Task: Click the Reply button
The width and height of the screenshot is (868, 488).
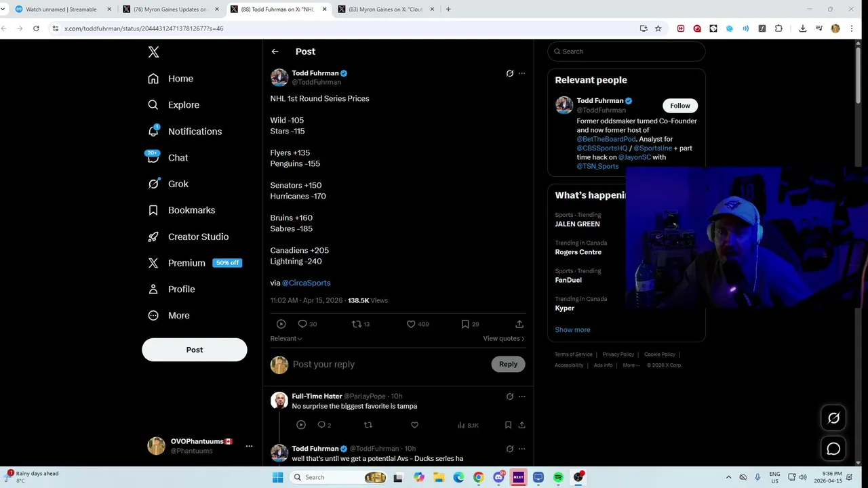Action: pyautogui.click(x=508, y=364)
